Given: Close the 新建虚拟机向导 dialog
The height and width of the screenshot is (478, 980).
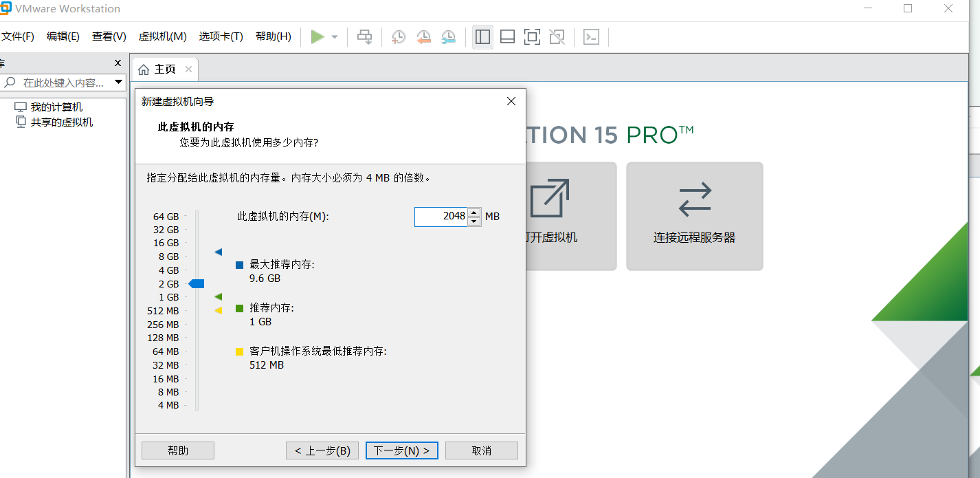Looking at the screenshot, I should coord(511,101).
